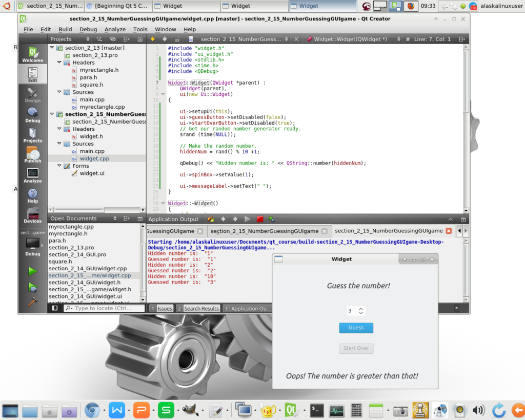Open the Welcome mode in Qt Creator

coord(32,54)
